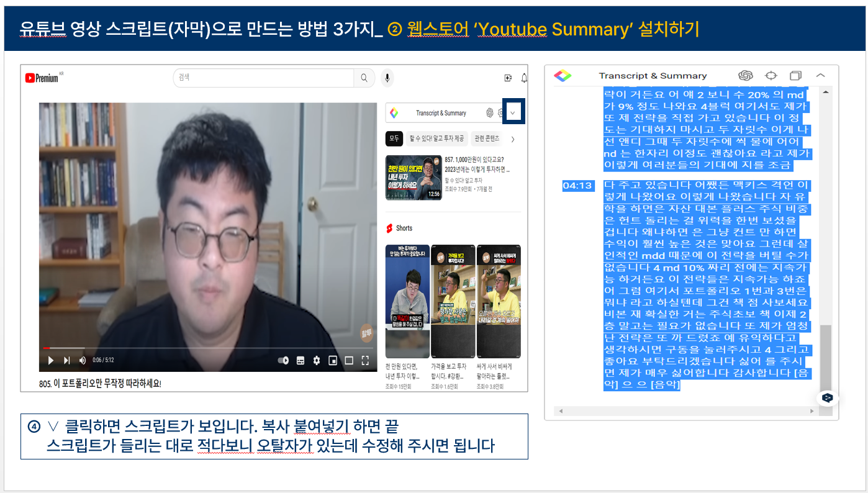Click the ChatGPT summary icon beside the video
This screenshot has width=868, height=493.
[489, 113]
